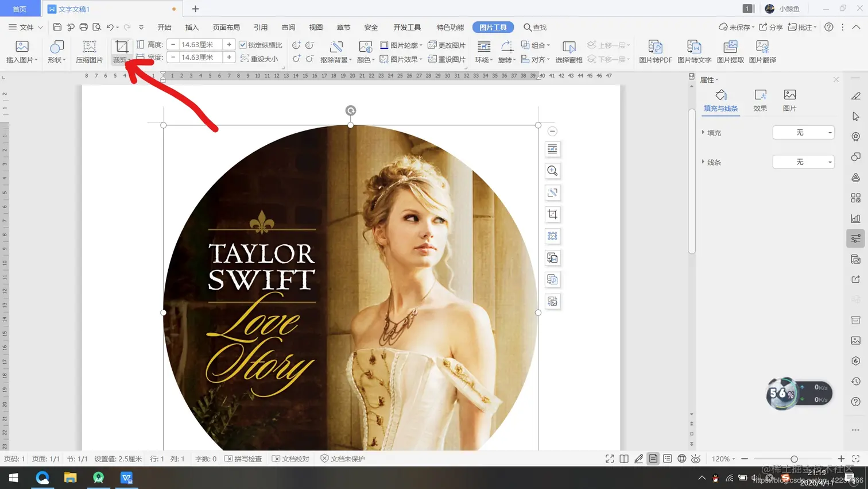Click the help icon in right sidebar
868x489 pixels.
tap(856, 402)
